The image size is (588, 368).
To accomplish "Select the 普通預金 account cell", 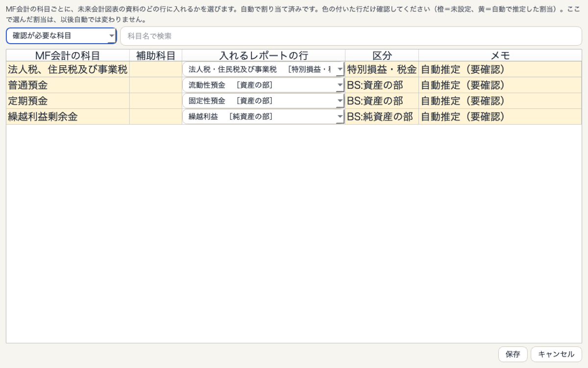I will click(x=68, y=85).
